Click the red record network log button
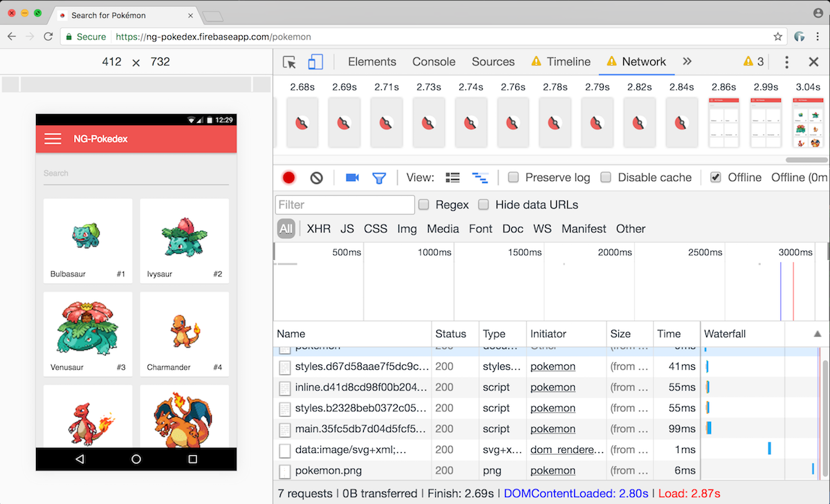 pyautogui.click(x=289, y=178)
